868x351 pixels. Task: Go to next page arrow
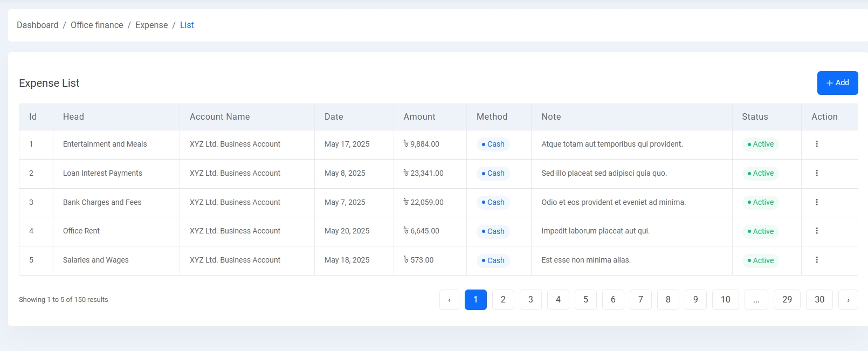click(848, 300)
